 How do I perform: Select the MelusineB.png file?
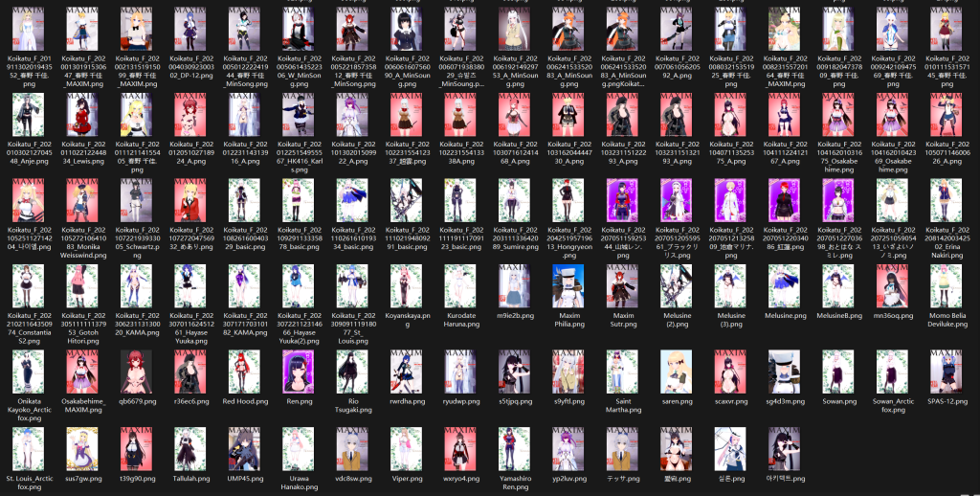(x=839, y=285)
